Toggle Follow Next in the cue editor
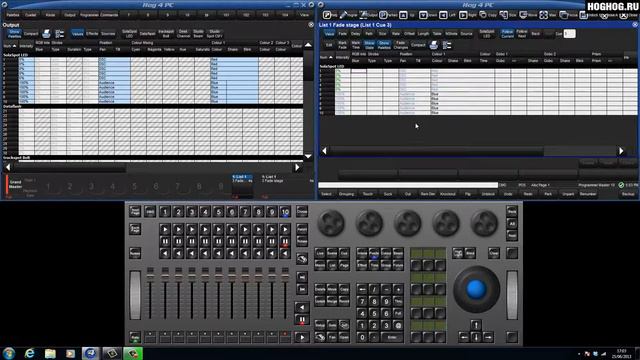This screenshot has width=640, height=360. click(522, 34)
